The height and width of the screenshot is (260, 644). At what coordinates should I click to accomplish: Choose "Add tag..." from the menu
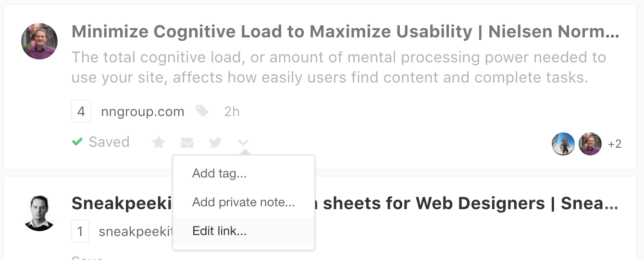(219, 173)
